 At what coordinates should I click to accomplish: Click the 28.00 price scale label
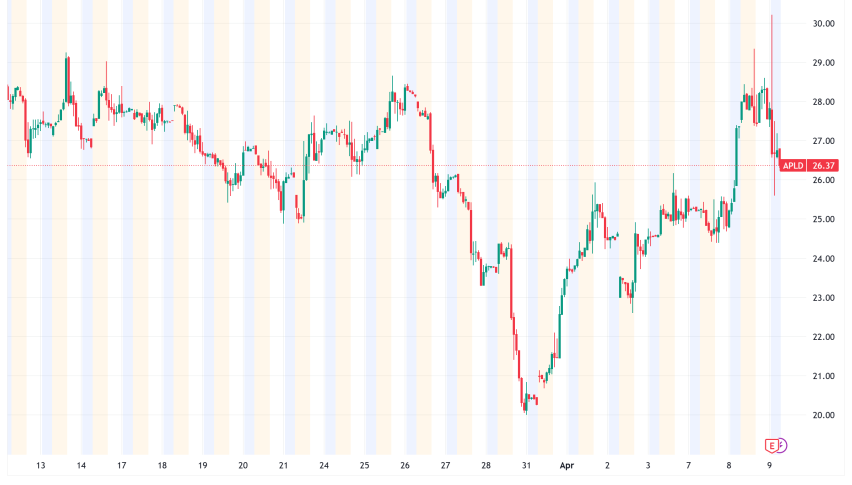tap(823, 102)
